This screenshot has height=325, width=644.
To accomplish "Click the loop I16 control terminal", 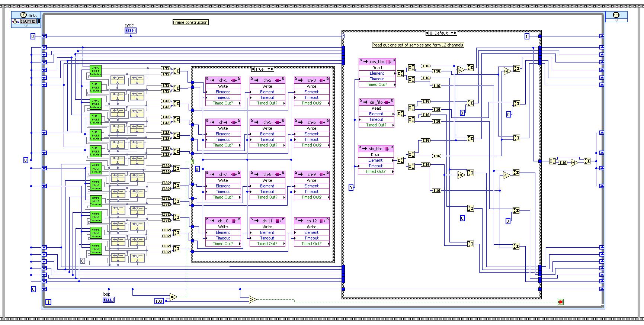I will [x=108, y=300].
